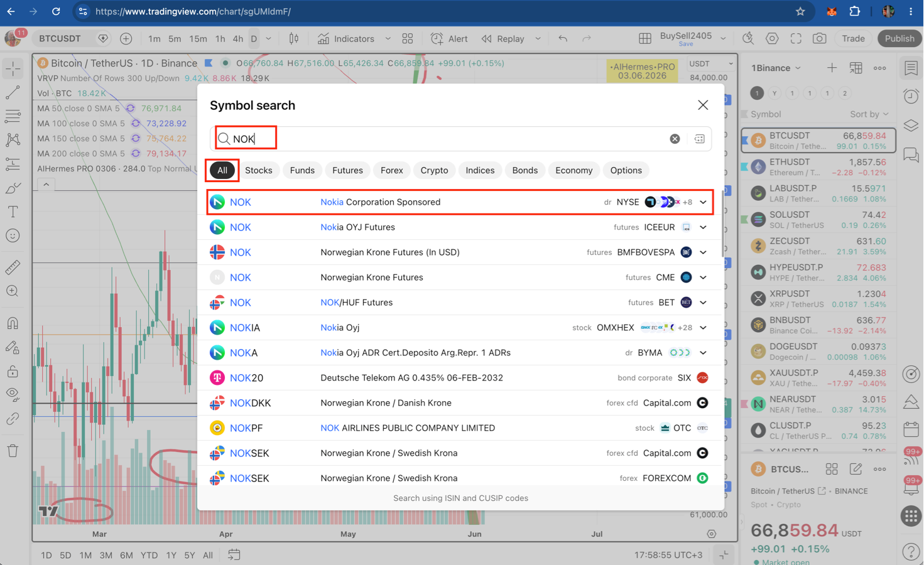Take a chart snapshot with the camera
This screenshot has height=565, width=924.
(820, 39)
